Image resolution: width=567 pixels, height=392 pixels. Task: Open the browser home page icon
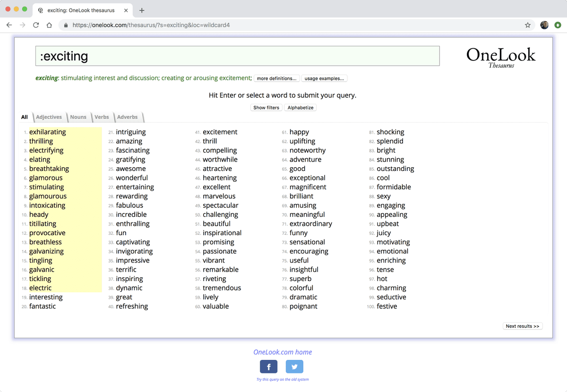[x=49, y=25]
